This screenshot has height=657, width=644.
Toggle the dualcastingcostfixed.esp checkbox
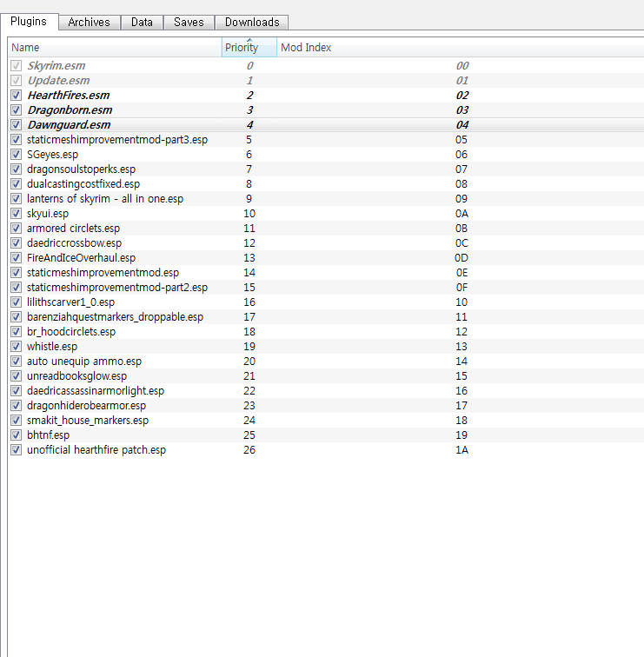(16, 184)
